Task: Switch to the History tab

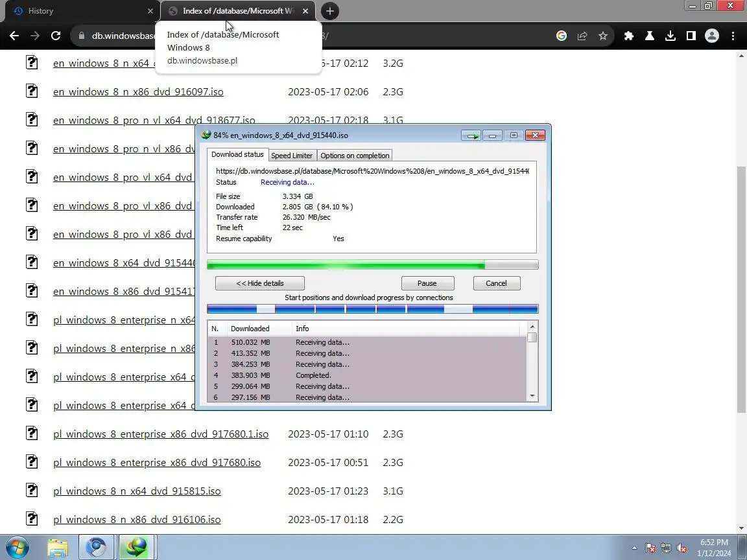Action: [81, 11]
